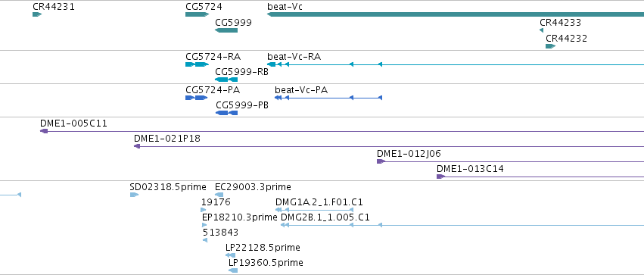Select the CG5999 gene feature bar
The height and width of the screenshot is (275, 644).
(x=226, y=30)
